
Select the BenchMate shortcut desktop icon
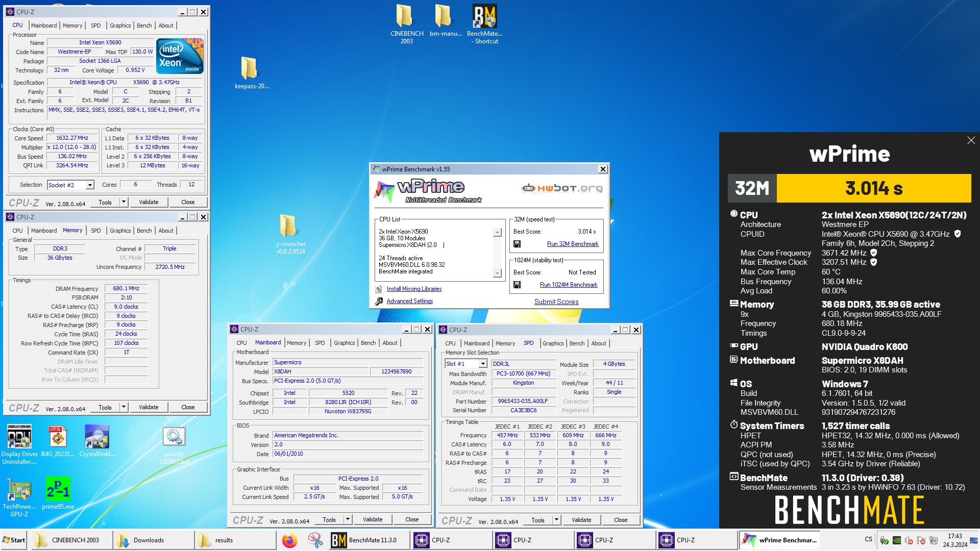484,24
